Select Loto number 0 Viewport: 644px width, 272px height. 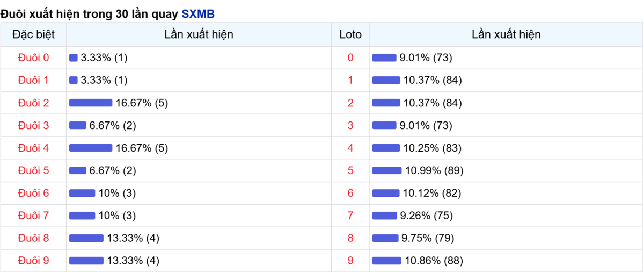tap(350, 58)
